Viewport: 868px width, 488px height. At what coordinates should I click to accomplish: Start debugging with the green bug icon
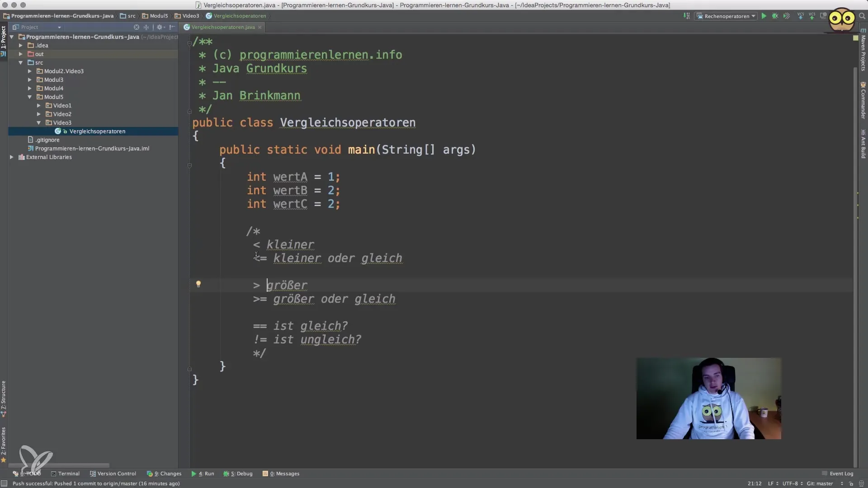775,16
